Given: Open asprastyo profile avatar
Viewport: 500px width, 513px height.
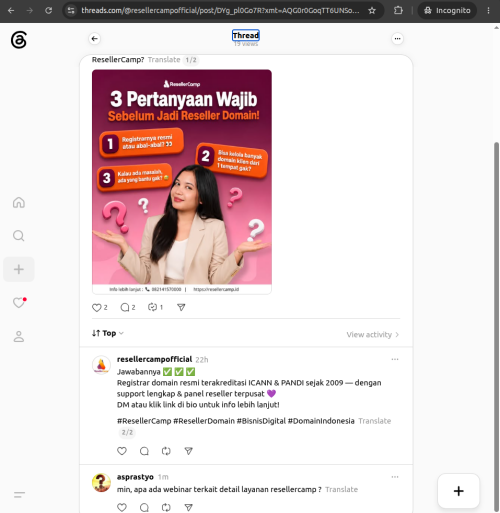Looking at the screenshot, I should [x=101, y=482].
